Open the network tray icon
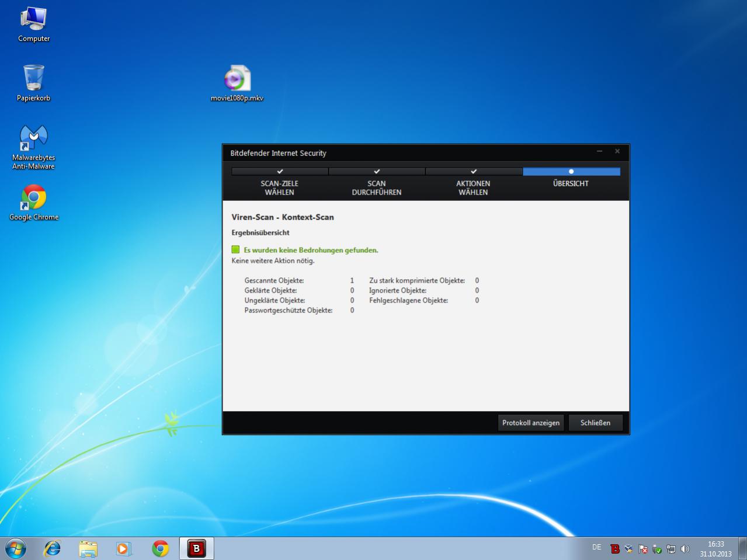 click(x=670, y=549)
